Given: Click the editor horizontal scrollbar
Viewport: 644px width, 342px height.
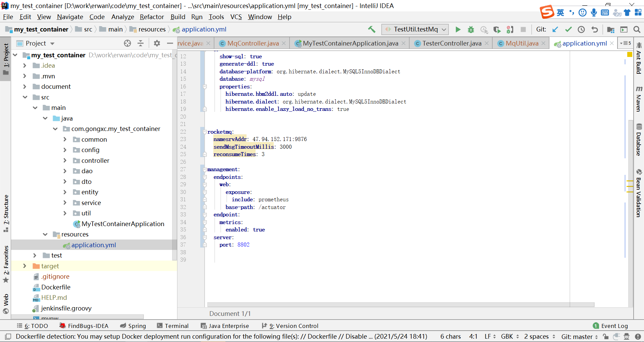Looking at the screenshot, I should tap(401, 304).
